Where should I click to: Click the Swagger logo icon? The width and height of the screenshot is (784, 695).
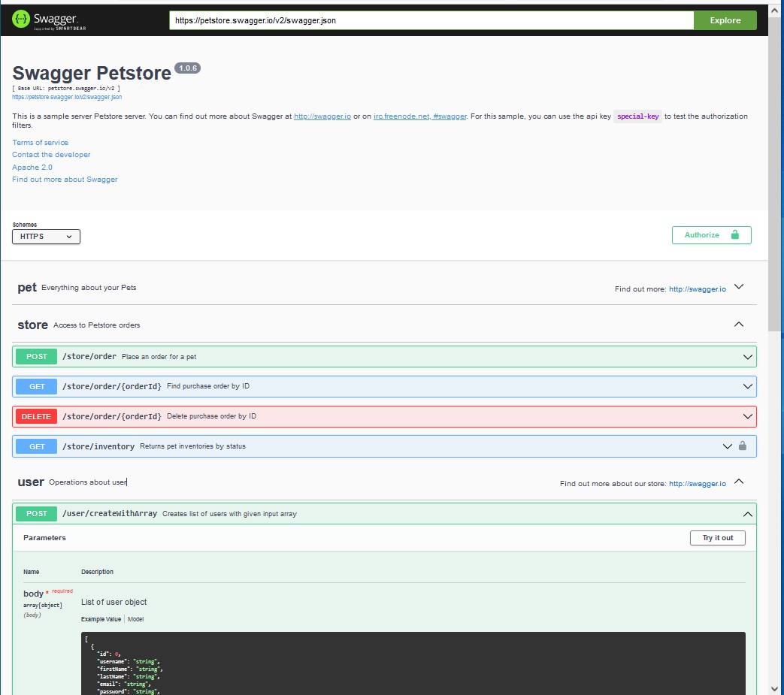pyautogui.click(x=21, y=20)
